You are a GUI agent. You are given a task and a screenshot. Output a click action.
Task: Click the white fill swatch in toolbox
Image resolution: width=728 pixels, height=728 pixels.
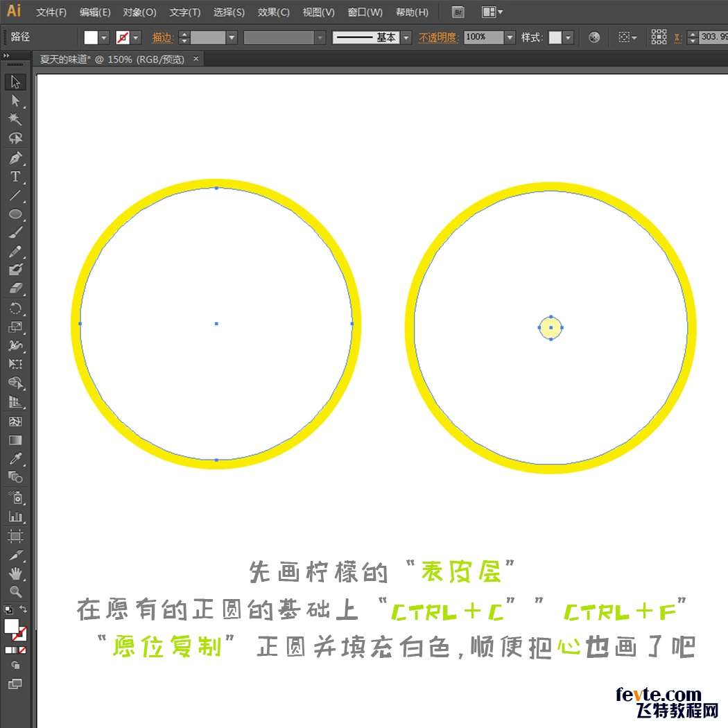point(12,626)
